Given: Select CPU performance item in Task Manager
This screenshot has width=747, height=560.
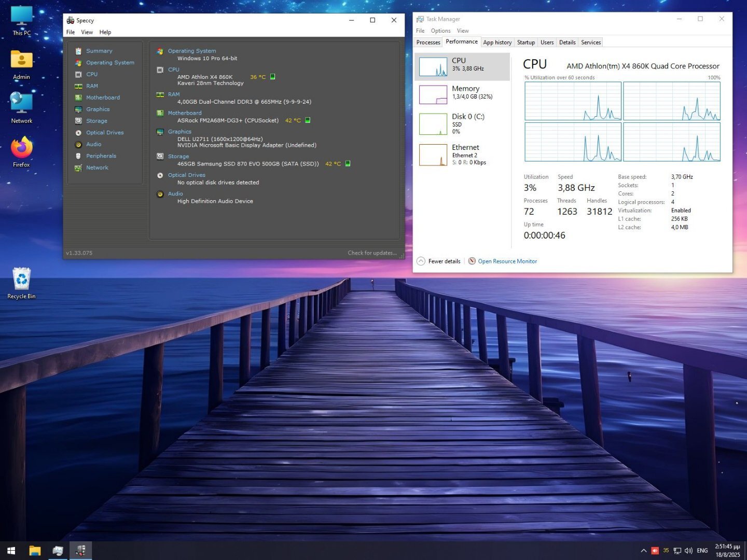Looking at the screenshot, I should point(462,66).
